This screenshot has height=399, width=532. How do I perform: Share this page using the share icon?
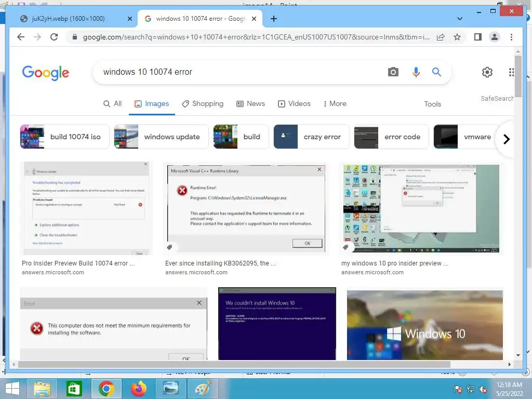[x=441, y=37]
